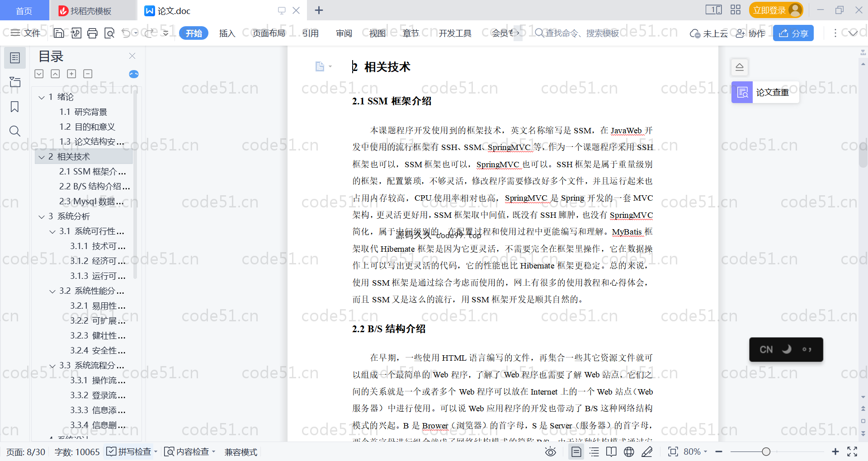Expand more ribbon tabs arrow
Image resolution: width=868 pixels, height=461 pixels.
(518, 33)
